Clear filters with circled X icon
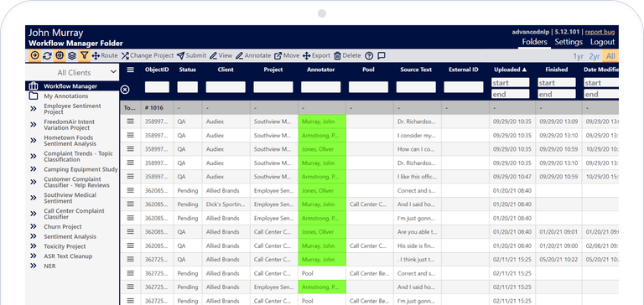Image resolution: width=644 pixels, height=305 pixels. click(125, 89)
